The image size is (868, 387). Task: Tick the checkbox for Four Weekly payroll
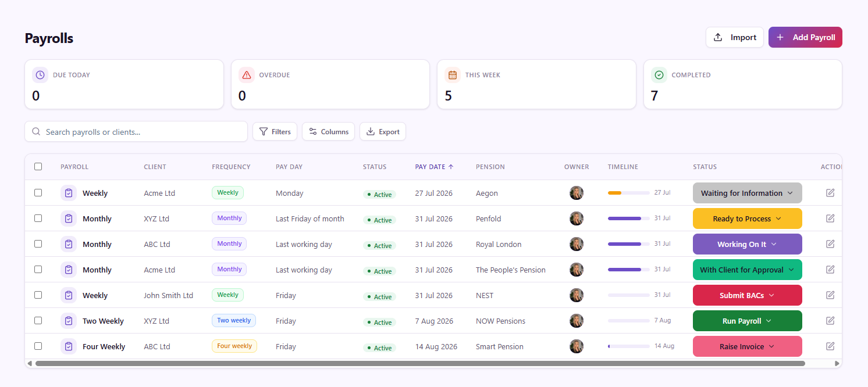(38, 346)
